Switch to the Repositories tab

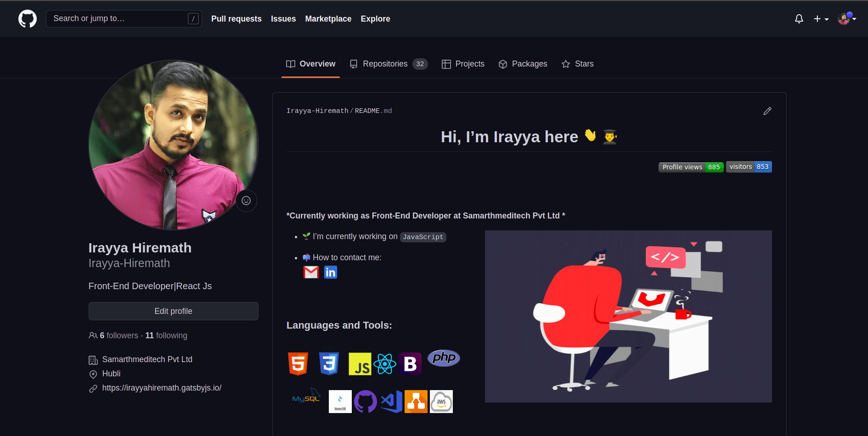(x=389, y=64)
